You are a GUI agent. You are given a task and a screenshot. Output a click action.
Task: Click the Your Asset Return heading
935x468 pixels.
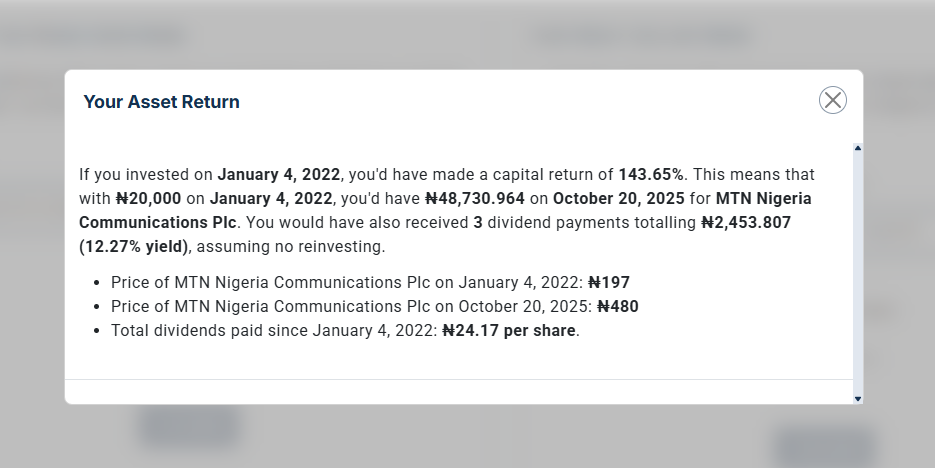[161, 102]
